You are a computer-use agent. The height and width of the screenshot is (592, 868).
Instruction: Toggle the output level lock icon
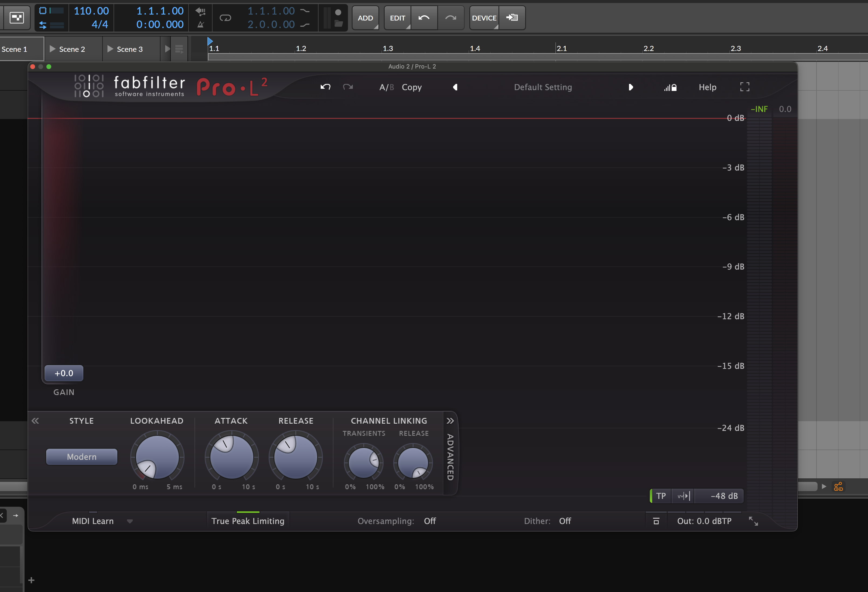pyautogui.click(x=671, y=87)
